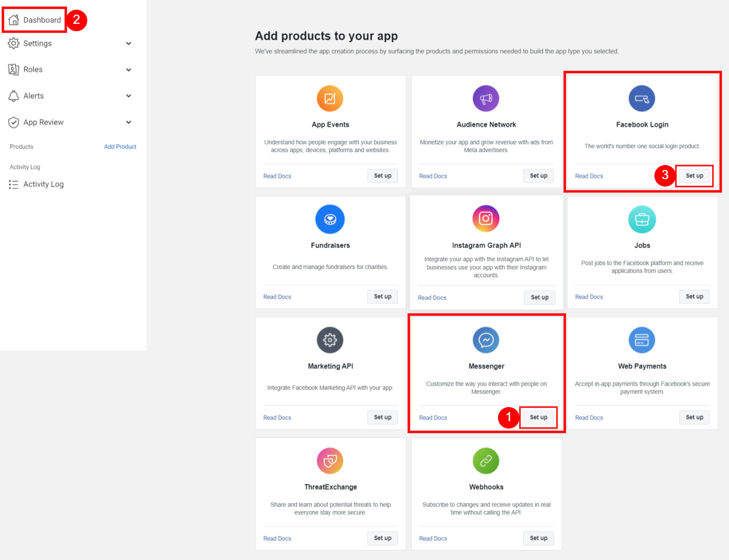
Task: Select the Fundraisers heart icon
Action: 330,219
